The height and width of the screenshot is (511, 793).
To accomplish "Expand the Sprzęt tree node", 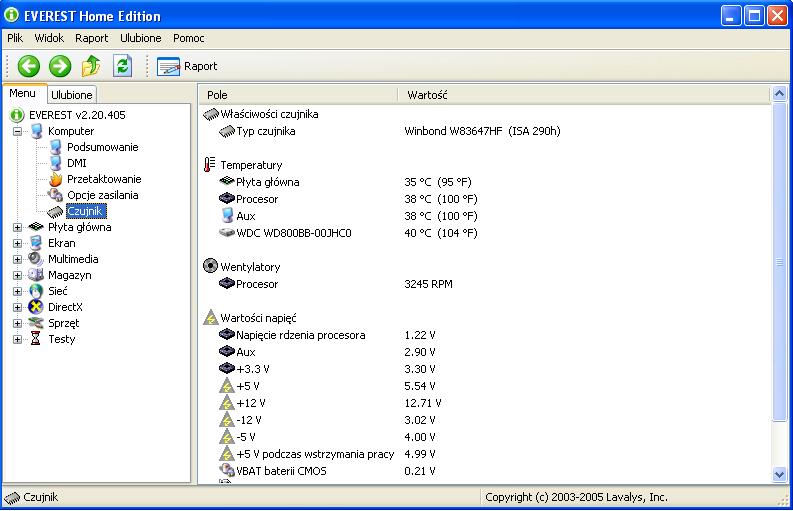I will pos(17,323).
